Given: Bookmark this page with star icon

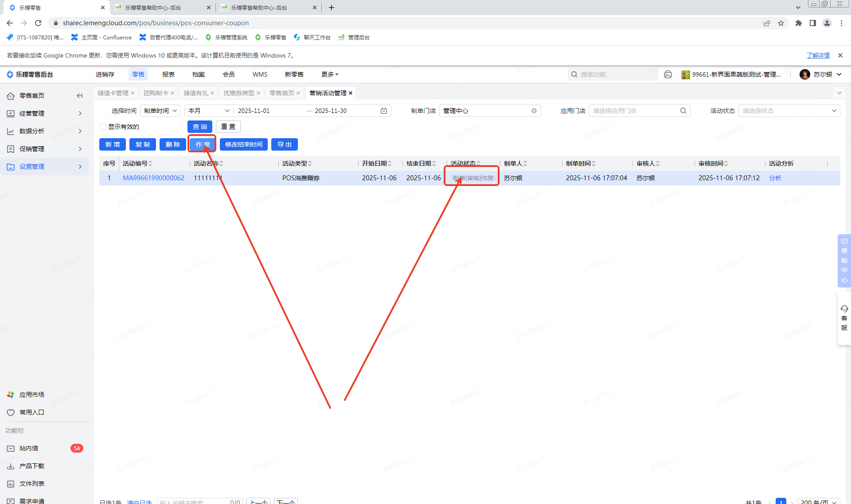Looking at the screenshot, I should click(781, 23).
